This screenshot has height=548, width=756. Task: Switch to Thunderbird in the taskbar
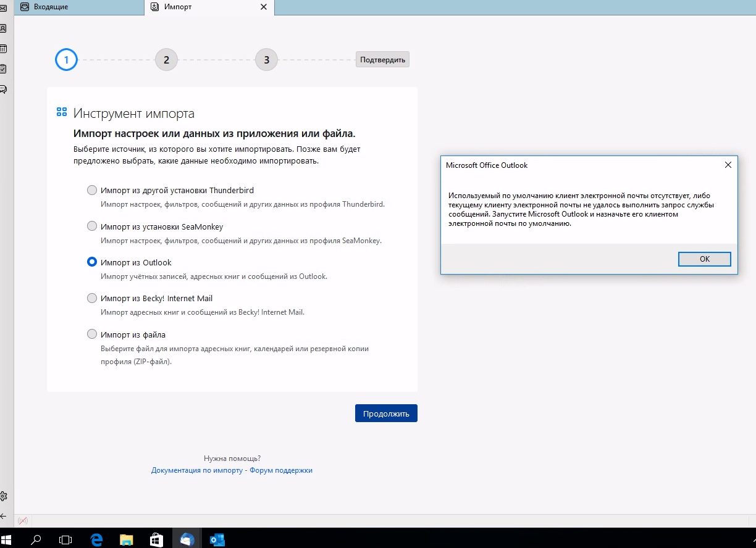click(x=187, y=540)
